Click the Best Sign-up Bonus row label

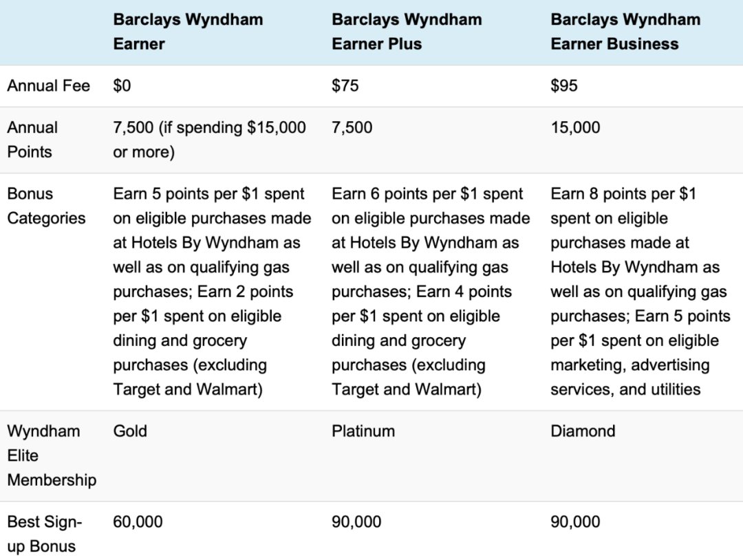click(45, 534)
